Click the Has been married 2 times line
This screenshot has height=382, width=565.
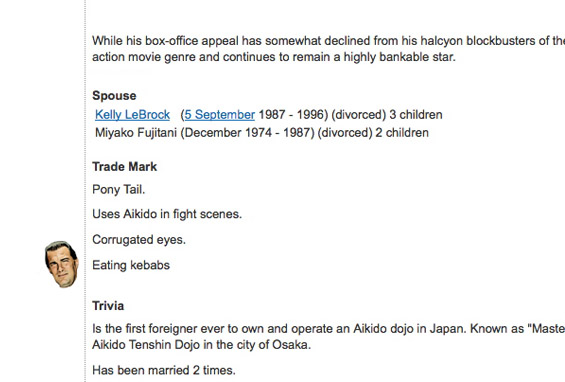click(164, 370)
